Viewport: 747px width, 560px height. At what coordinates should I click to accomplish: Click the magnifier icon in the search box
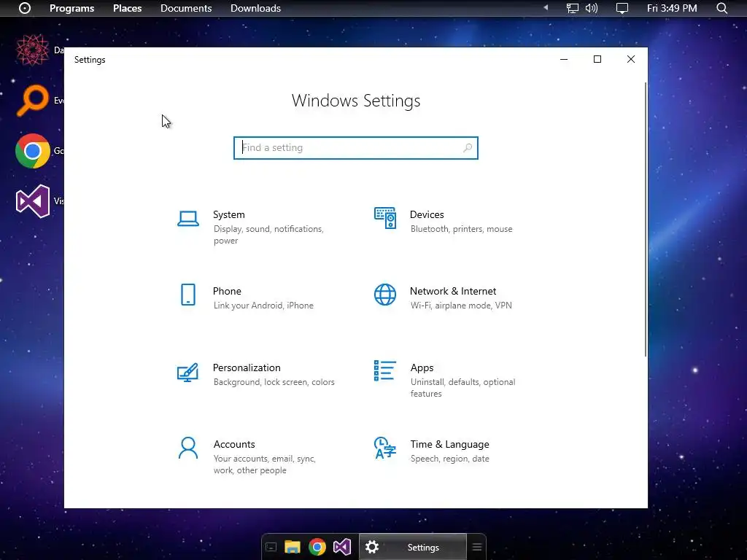click(468, 148)
